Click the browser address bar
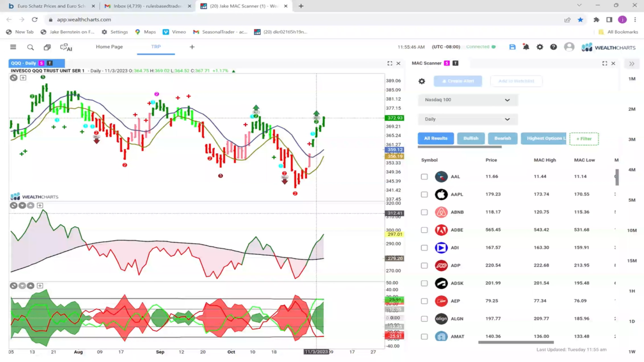Screen dimensions: 644x362 point(302,20)
